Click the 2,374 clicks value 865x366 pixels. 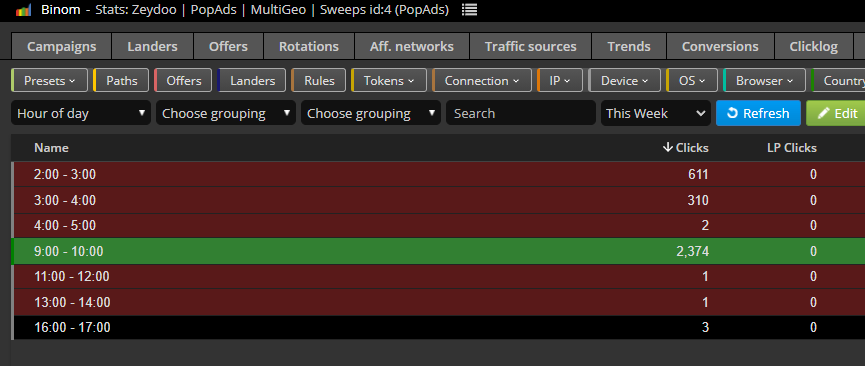pos(692,251)
